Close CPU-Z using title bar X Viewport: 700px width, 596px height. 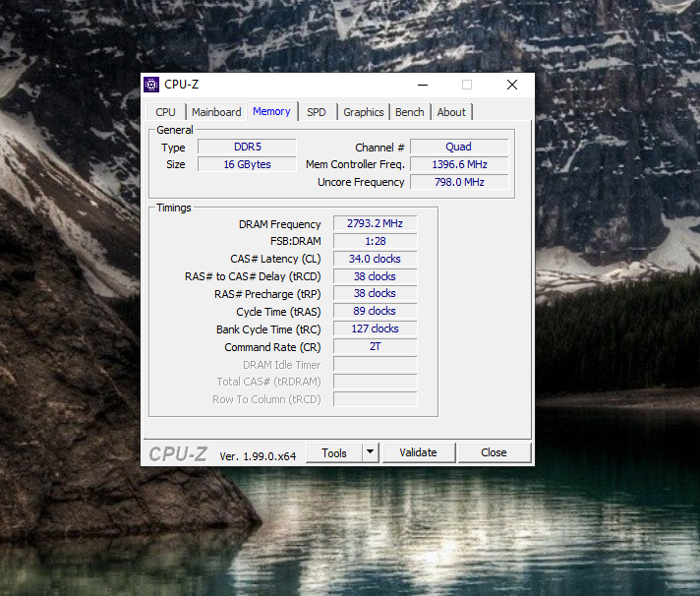[512, 85]
